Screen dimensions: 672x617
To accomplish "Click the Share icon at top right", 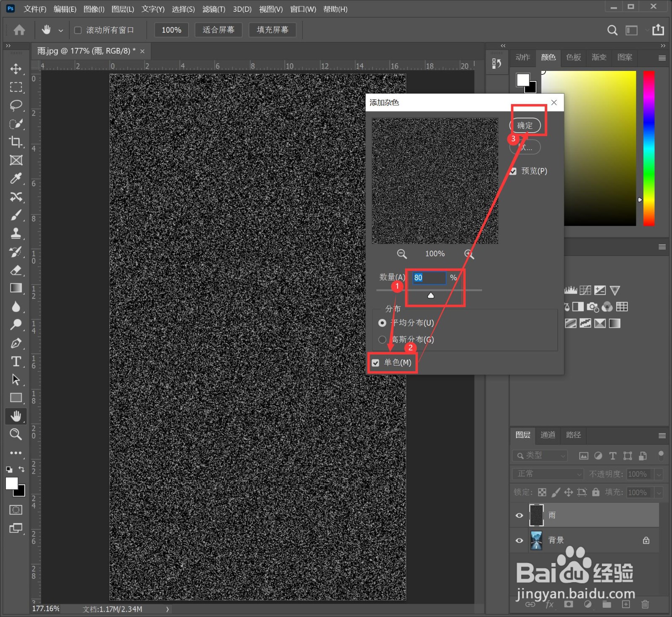I will [x=658, y=30].
